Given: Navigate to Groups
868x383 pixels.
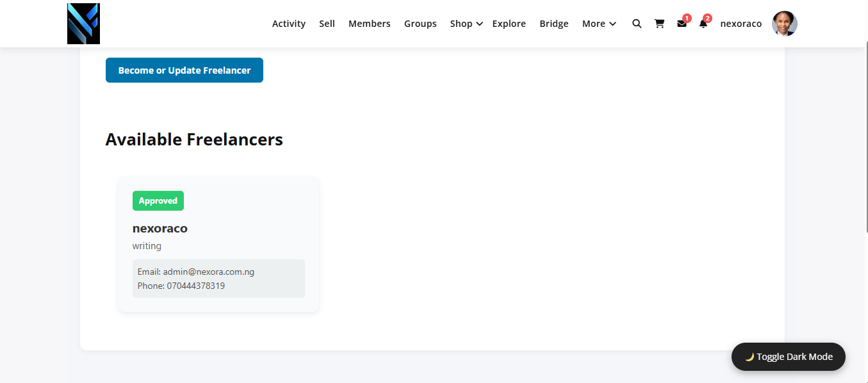Looking at the screenshot, I should (x=420, y=24).
